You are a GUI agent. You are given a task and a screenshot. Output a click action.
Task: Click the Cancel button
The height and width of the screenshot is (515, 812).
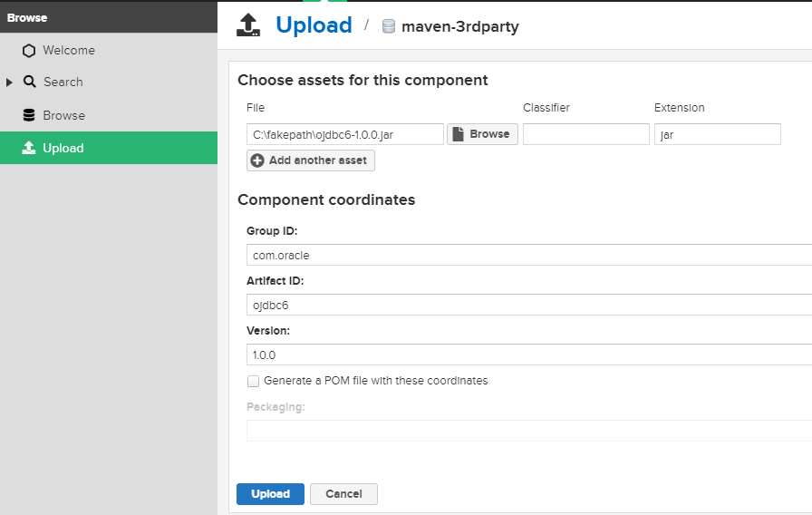[343, 494]
